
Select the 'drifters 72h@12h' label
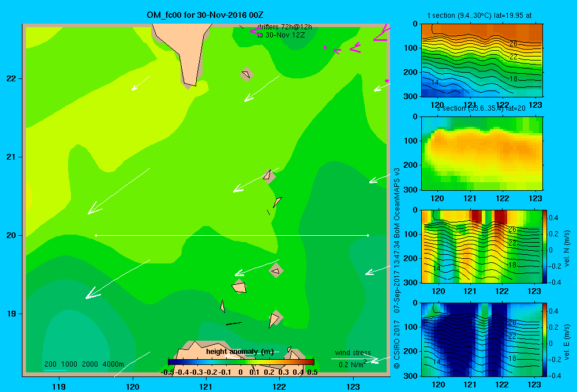[284, 27]
